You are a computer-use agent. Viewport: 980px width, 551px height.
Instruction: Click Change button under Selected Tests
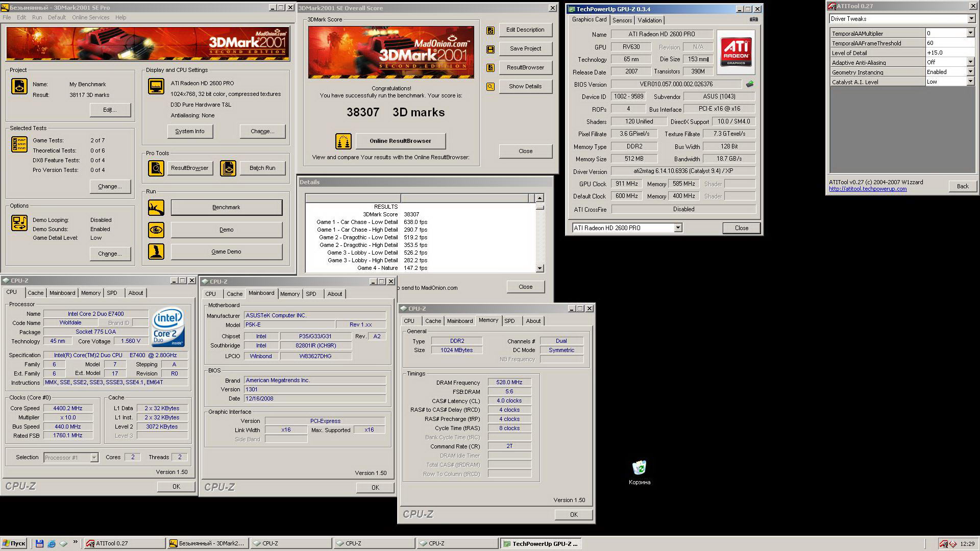click(110, 187)
